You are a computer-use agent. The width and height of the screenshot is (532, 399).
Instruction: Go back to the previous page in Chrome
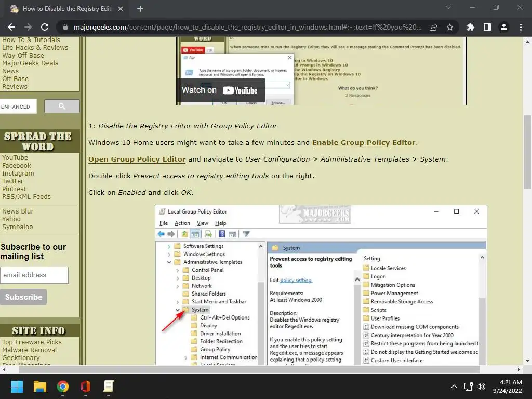(11, 27)
